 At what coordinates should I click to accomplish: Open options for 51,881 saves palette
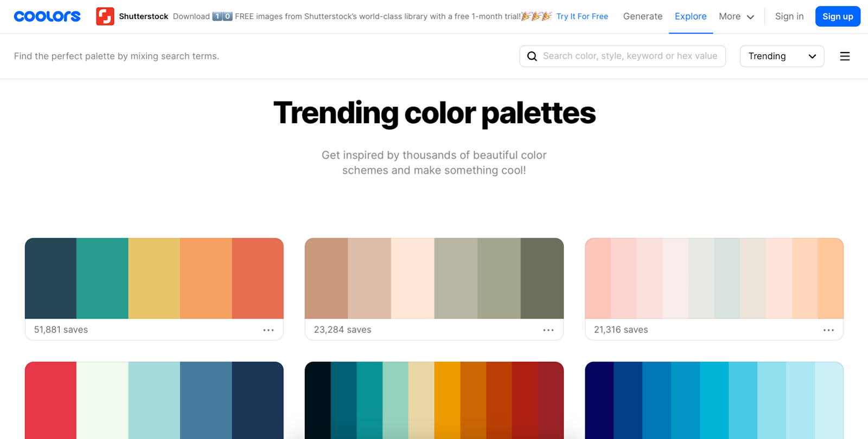269,330
